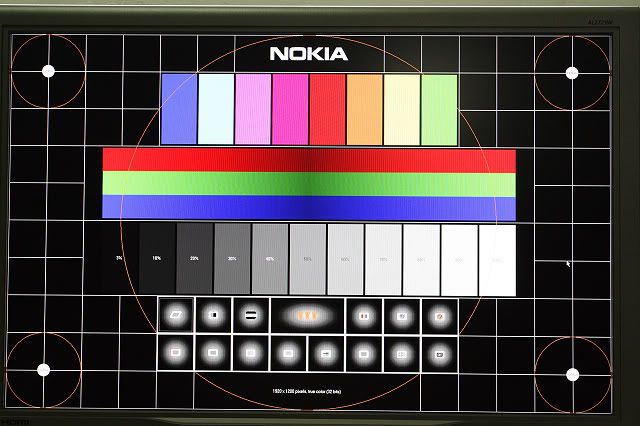Click the white dot in the top-left circle
This screenshot has width=640, height=426.
[x=48, y=70]
